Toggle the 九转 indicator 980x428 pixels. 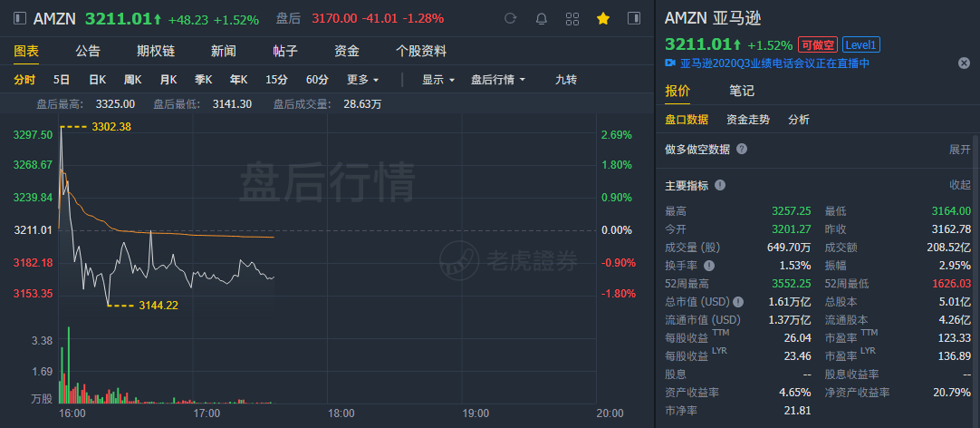pyautogui.click(x=565, y=80)
